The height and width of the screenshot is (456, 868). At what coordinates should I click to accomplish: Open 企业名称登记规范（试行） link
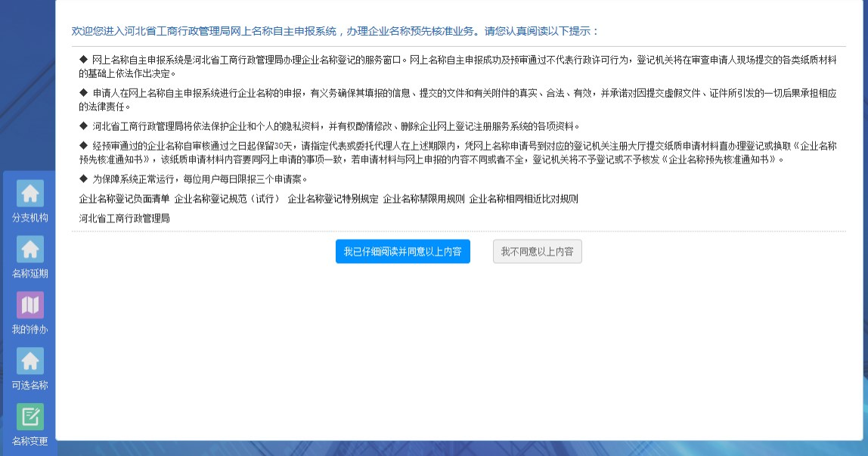tap(228, 199)
